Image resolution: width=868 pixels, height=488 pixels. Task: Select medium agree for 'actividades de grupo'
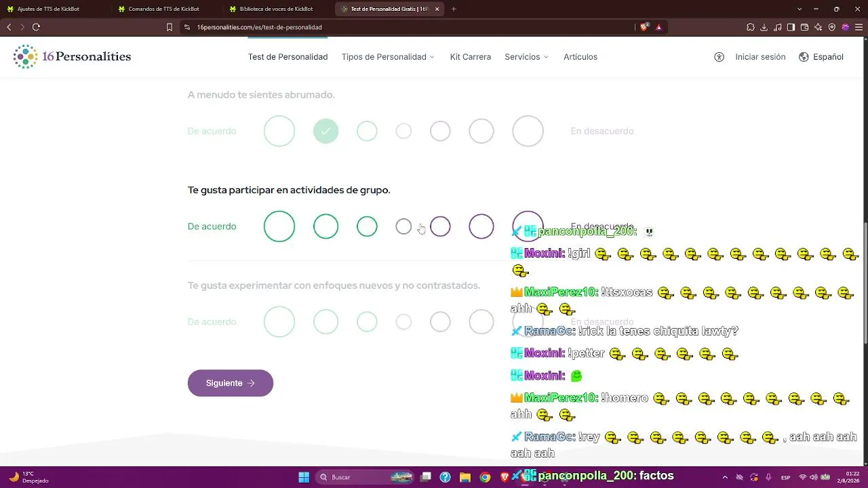tap(325, 226)
